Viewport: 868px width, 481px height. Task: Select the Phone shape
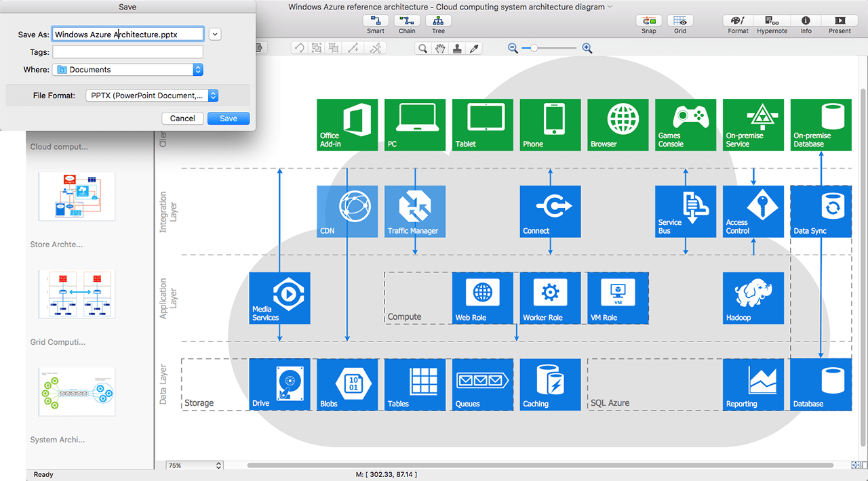(551, 125)
